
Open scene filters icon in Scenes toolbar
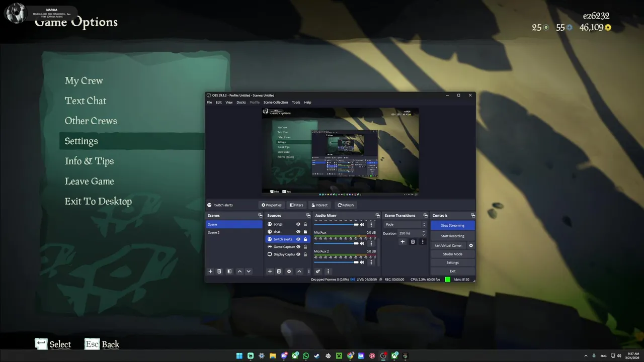tap(229, 271)
